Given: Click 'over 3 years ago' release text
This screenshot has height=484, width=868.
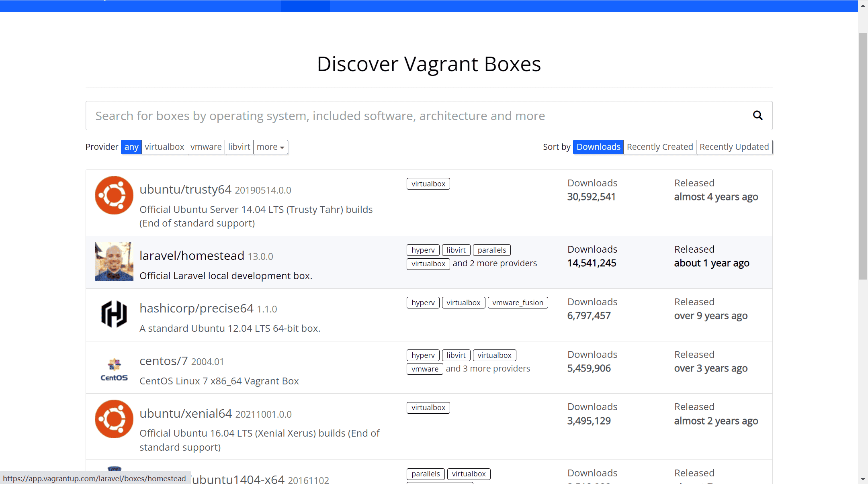Looking at the screenshot, I should pos(711,368).
